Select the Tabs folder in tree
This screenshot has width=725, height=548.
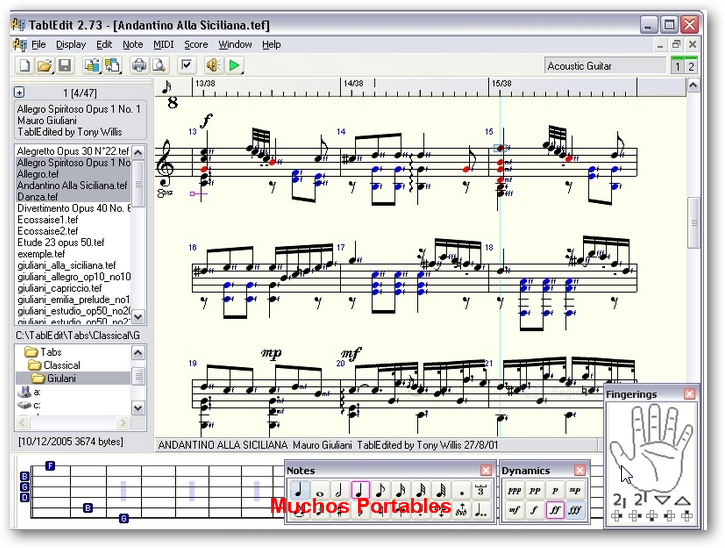click(x=43, y=352)
